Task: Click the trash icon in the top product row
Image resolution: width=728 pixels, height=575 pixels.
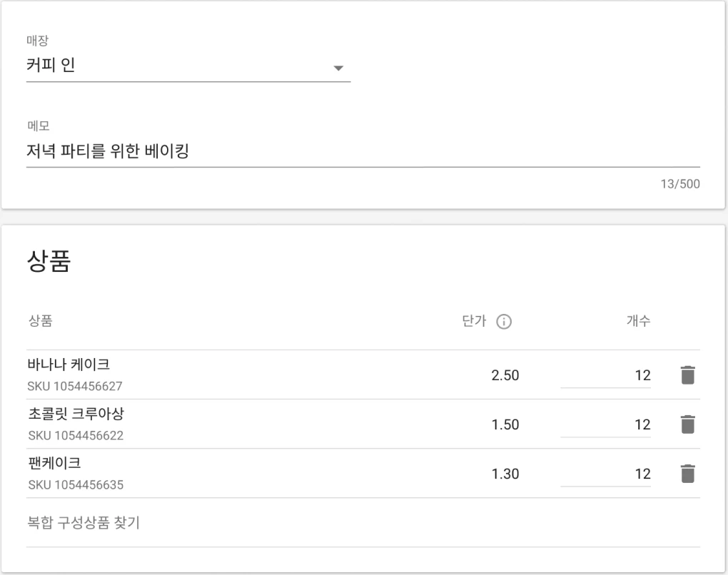Action: (x=687, y=375)
